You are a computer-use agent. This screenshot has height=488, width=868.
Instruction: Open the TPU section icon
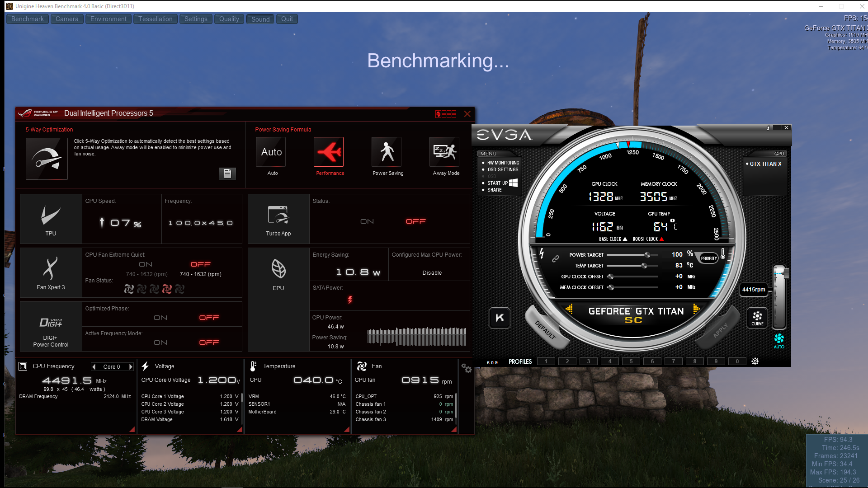(51, 219)
